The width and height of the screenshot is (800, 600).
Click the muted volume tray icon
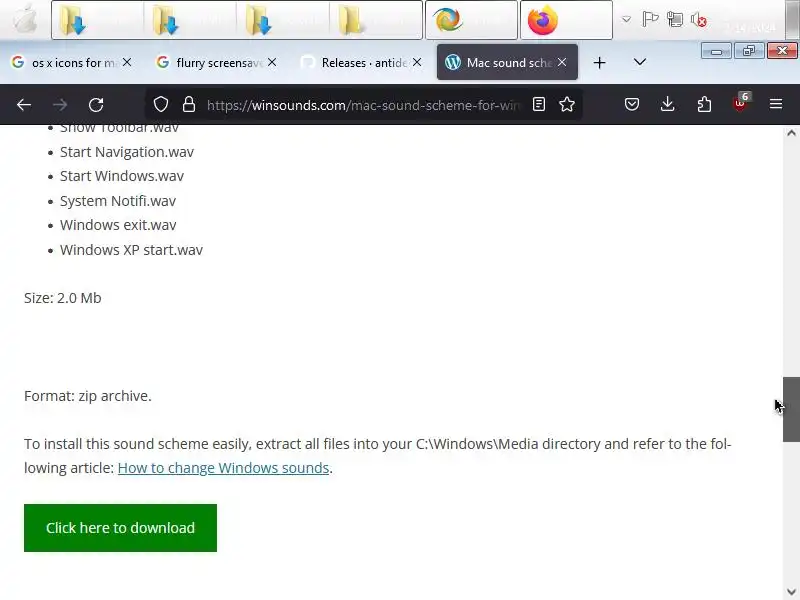tap(698, 20)
